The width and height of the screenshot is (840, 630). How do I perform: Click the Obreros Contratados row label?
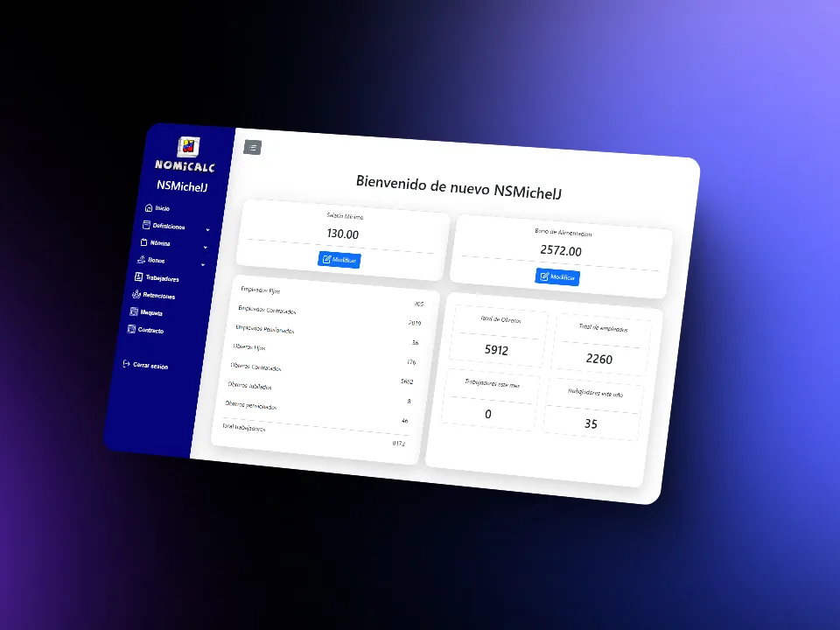pos(256,367)
